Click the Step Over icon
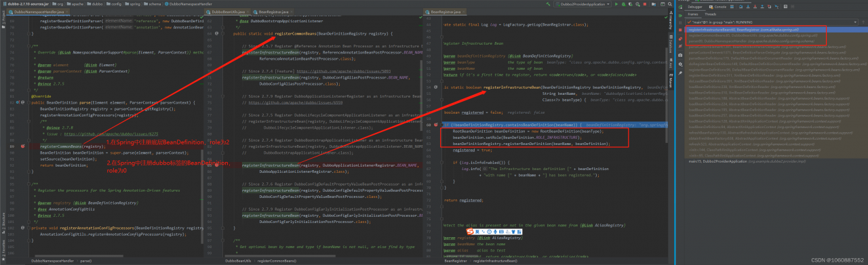The image size is (868, 265). click(x=741, y=7)
